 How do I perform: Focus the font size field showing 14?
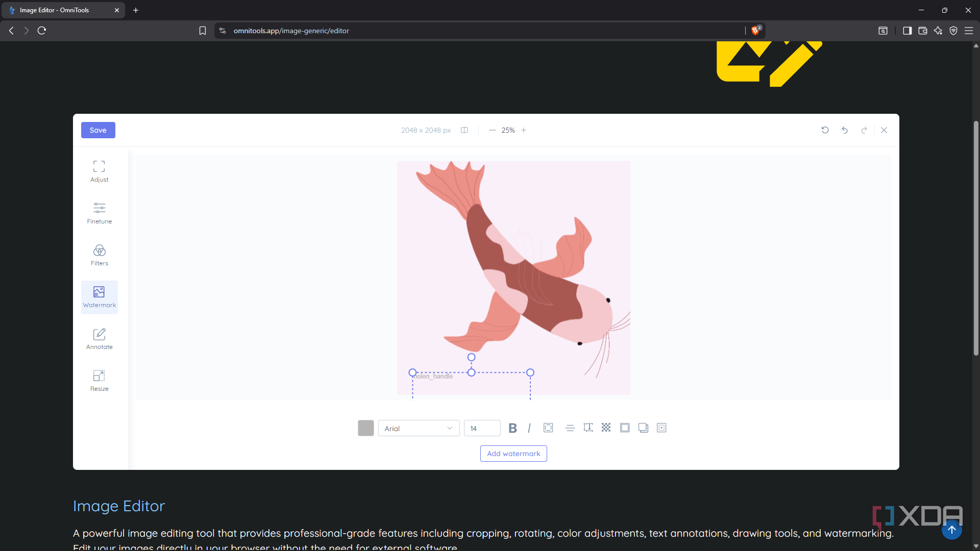click(x=482, y=428)
